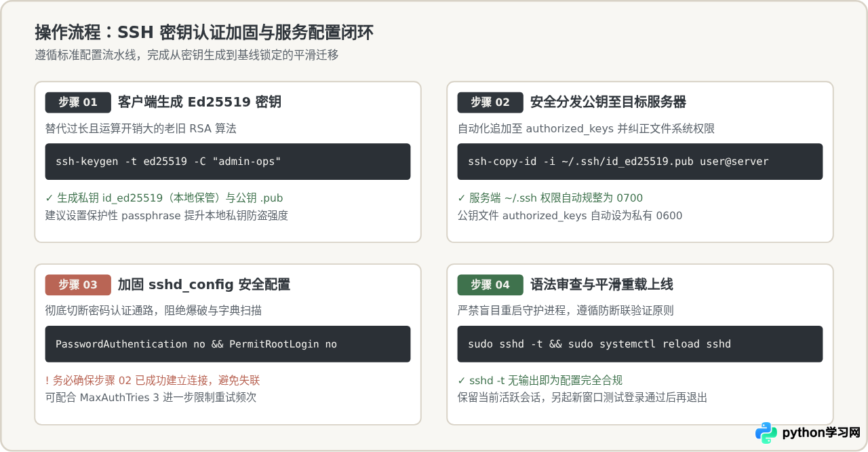The width and height of the screenshot is (868, 452).
Task: Click the ssh-keygen -t ed25519 code block
Action: (228, 162)
